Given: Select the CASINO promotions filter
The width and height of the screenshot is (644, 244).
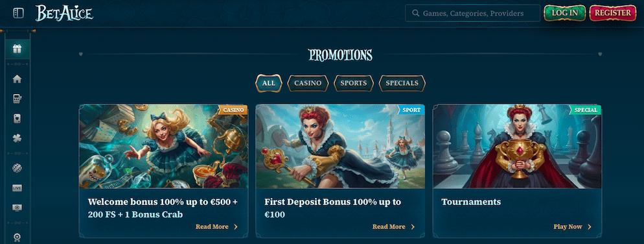Looking at the screenshot, I should (308, 83).
